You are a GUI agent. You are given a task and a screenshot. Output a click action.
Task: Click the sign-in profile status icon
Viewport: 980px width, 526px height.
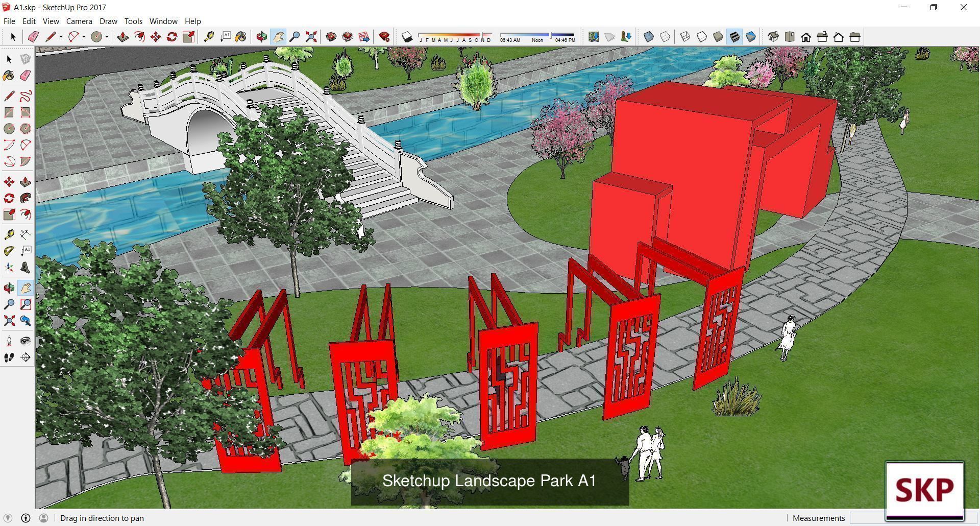click(43, 518)
